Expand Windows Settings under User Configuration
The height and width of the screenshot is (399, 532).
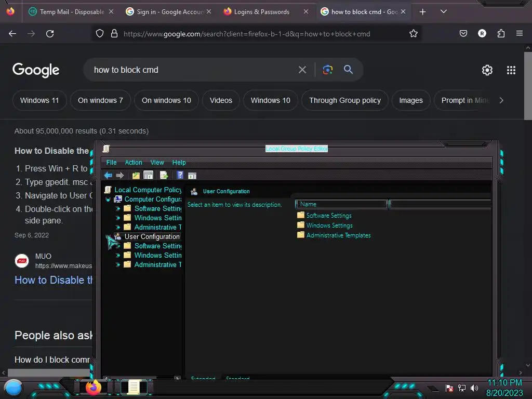click(118, 255)
